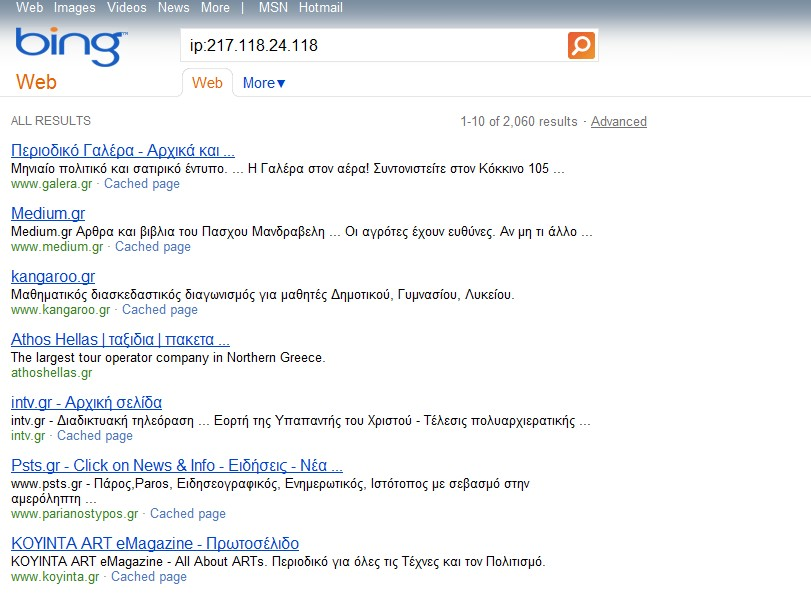
Task: Expand the More search options dropdown
Action: click(x=261, y=83)
